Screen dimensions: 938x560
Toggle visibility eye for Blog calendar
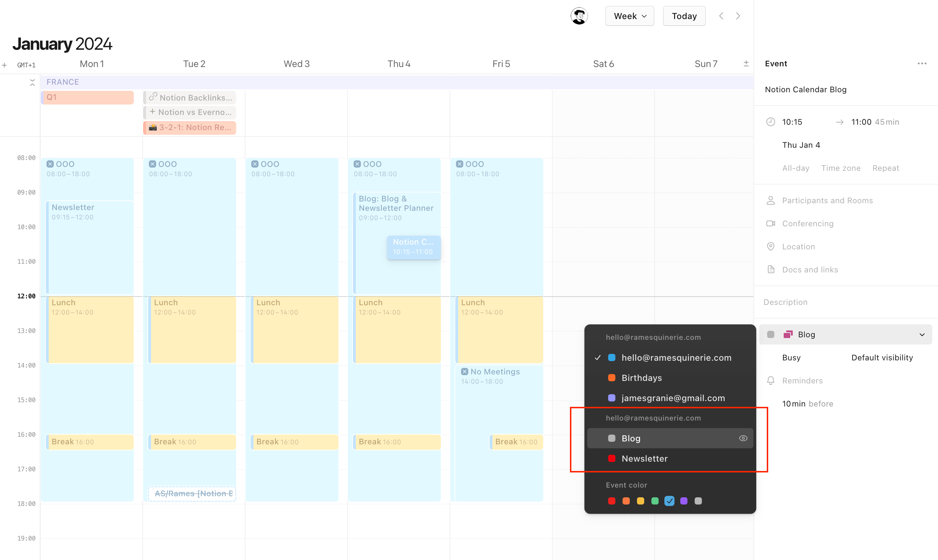click(x=743, y=438)
